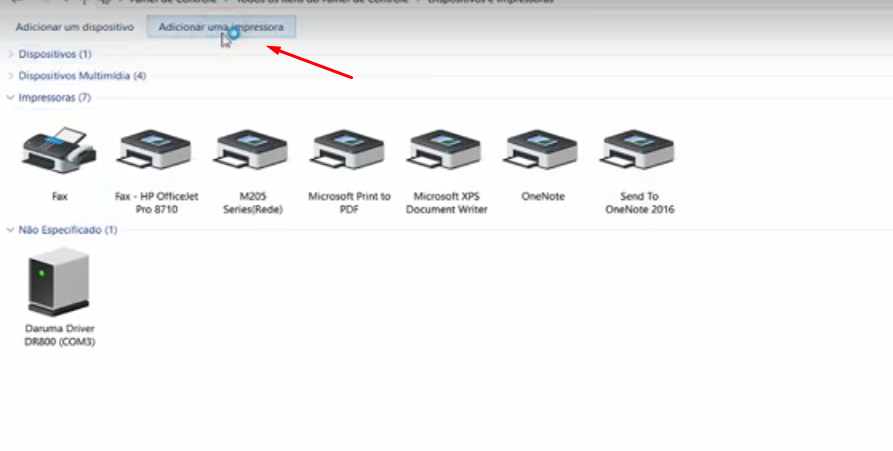Select Send To OneNote 2016 printer icon
The image size is (893, 451).
click(x=639, y=149)
